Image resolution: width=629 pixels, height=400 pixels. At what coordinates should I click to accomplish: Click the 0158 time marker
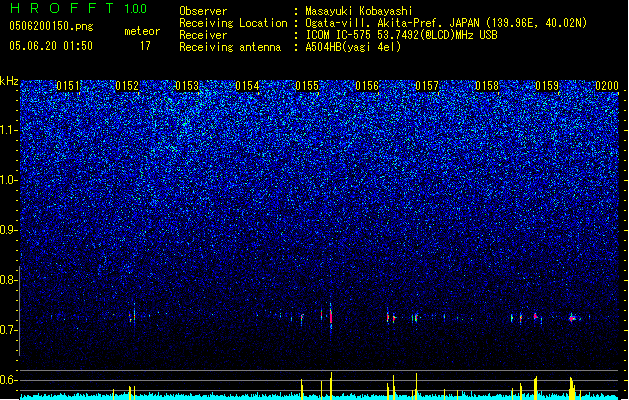coord(487,86)
